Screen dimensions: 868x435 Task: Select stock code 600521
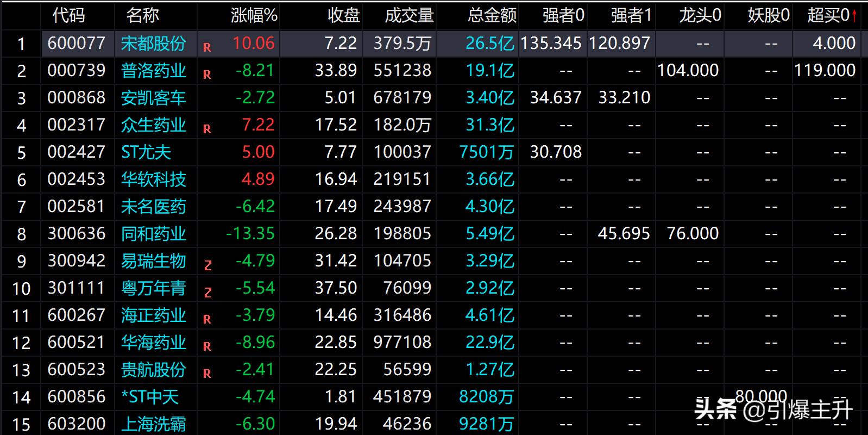(77, 342)
